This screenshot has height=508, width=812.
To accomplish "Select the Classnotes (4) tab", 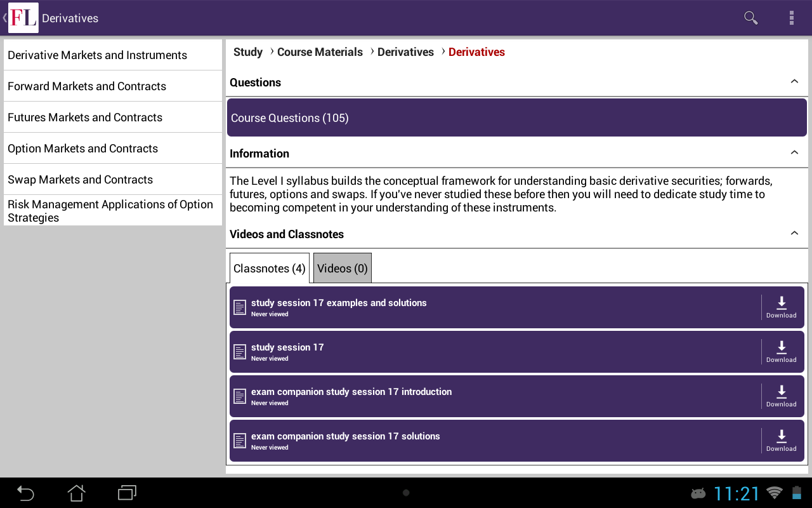I will click(x=269, y=269).
